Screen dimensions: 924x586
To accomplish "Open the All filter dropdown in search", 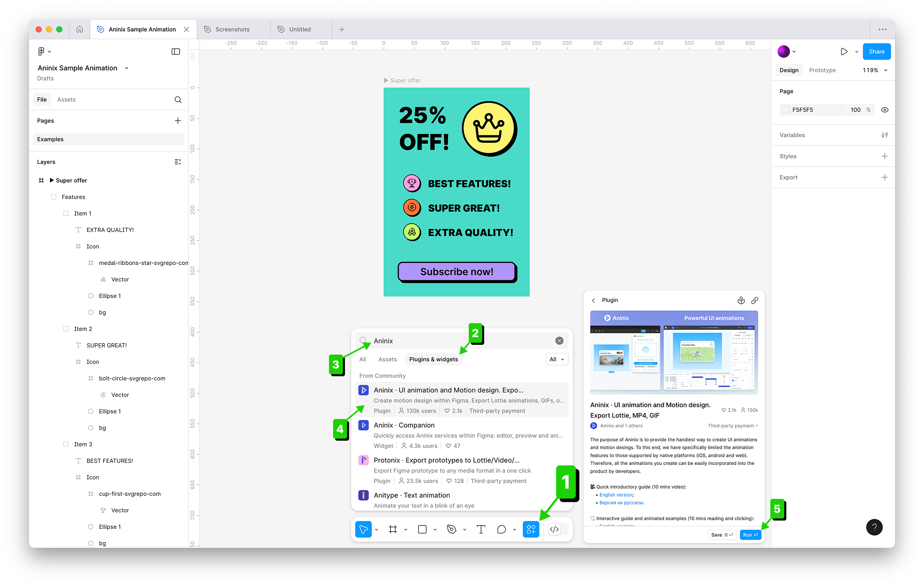I will click(557, 359).
